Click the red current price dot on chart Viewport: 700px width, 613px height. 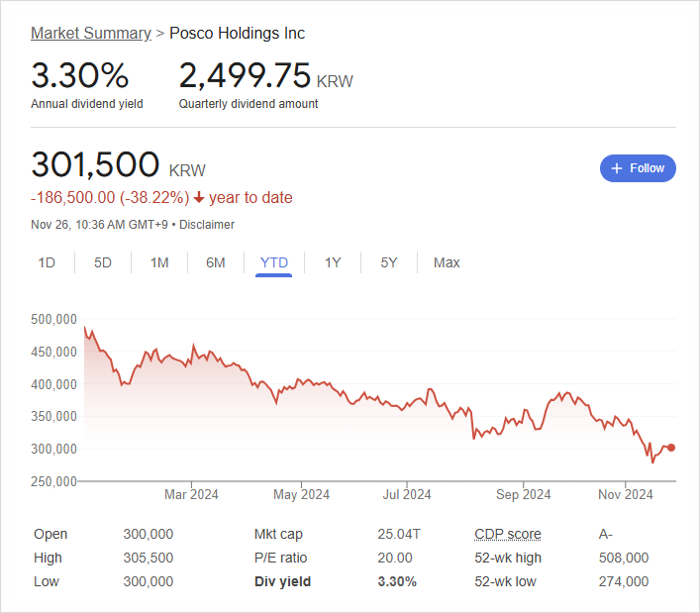pyautogui.click(x=671, y=448)
